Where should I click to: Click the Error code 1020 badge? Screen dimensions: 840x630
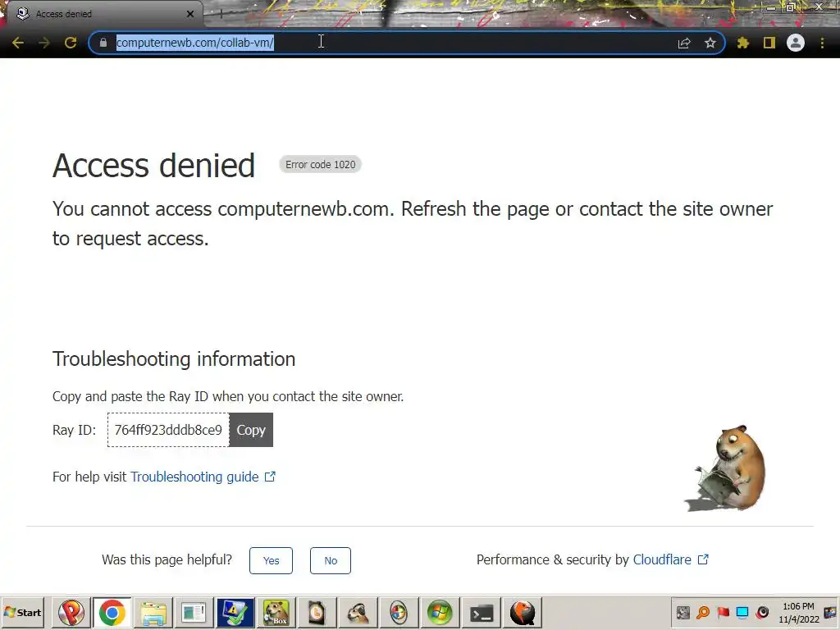pos(321,164)
